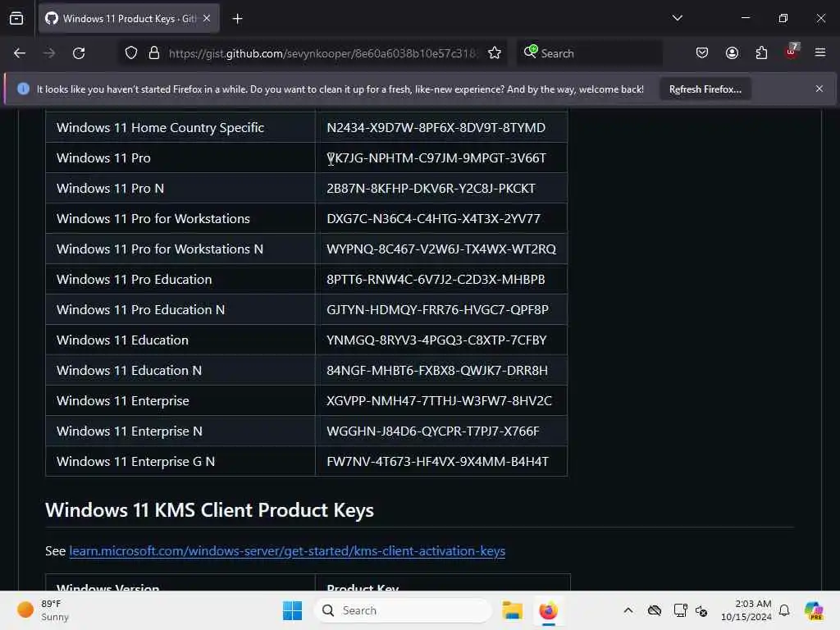Image resolution: width=840 pixels, height=630 pixels.
Task: Bookmark this page with star icon
Action: pyautogui.click(x=495, y=53)
